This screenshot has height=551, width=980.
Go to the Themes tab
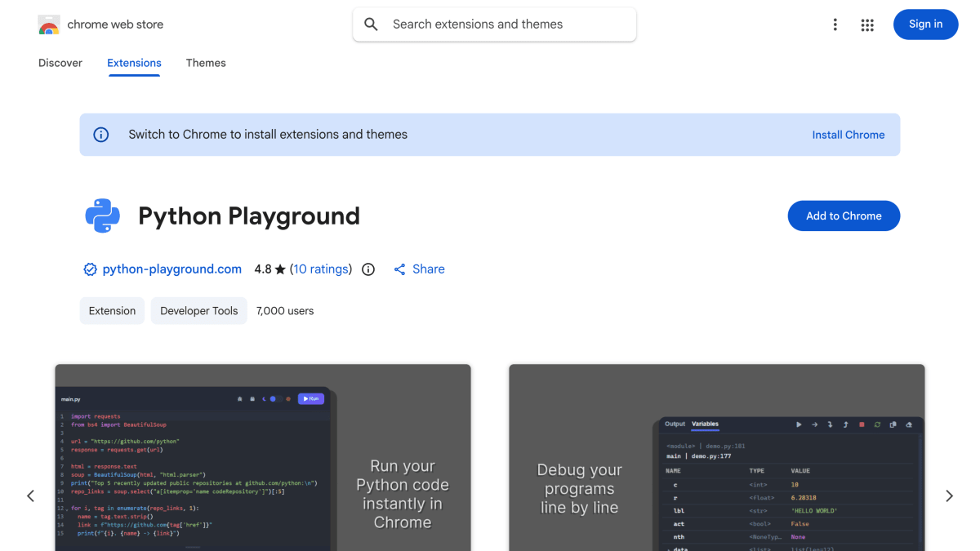206,63
